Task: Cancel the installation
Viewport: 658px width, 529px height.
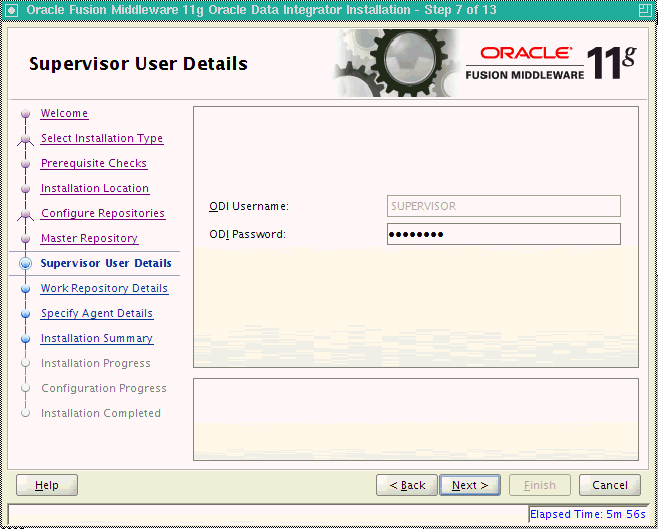Action: pyautogui.click(x=610, y=485)
